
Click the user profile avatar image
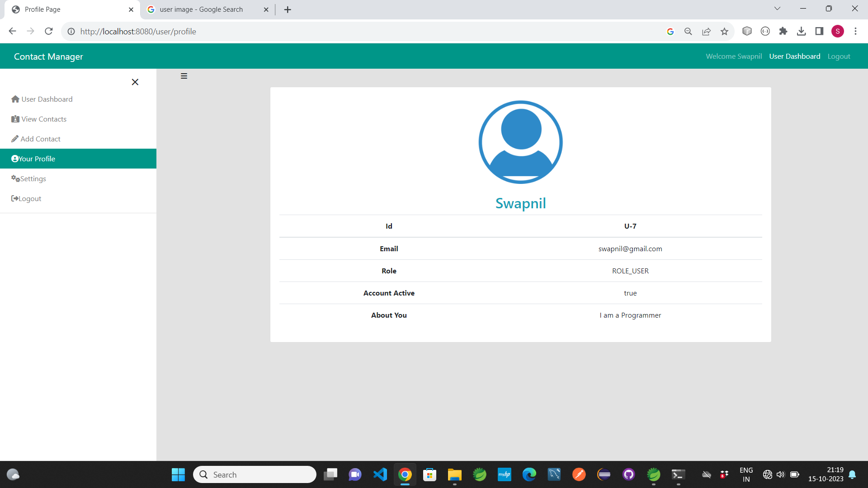tap(520, 142)
